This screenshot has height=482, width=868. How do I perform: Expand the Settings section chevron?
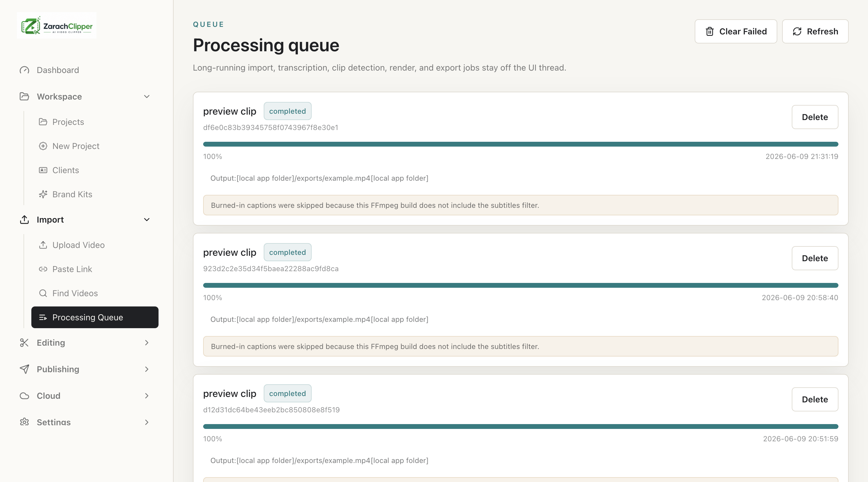[x=146, y=422]
